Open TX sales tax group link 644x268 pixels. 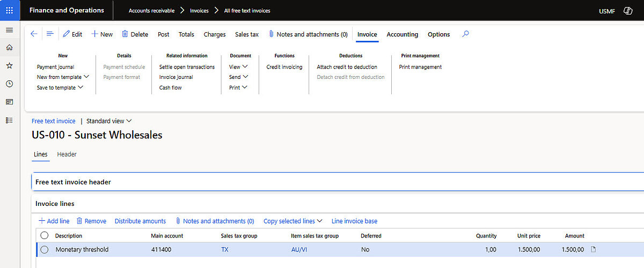(225, 249)
